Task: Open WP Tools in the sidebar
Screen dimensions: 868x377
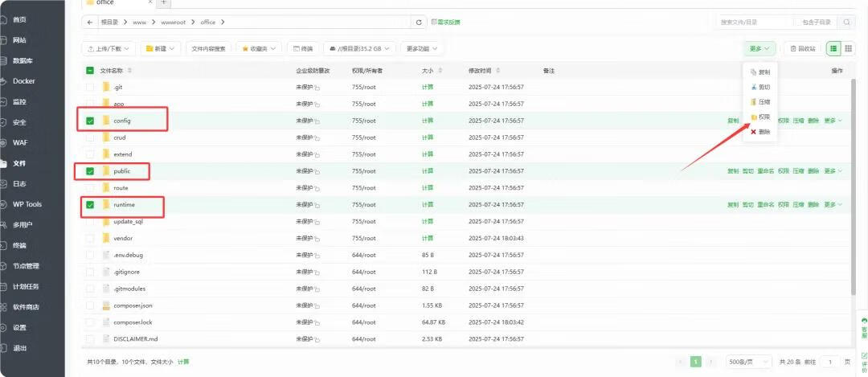Action: point(27,204)
